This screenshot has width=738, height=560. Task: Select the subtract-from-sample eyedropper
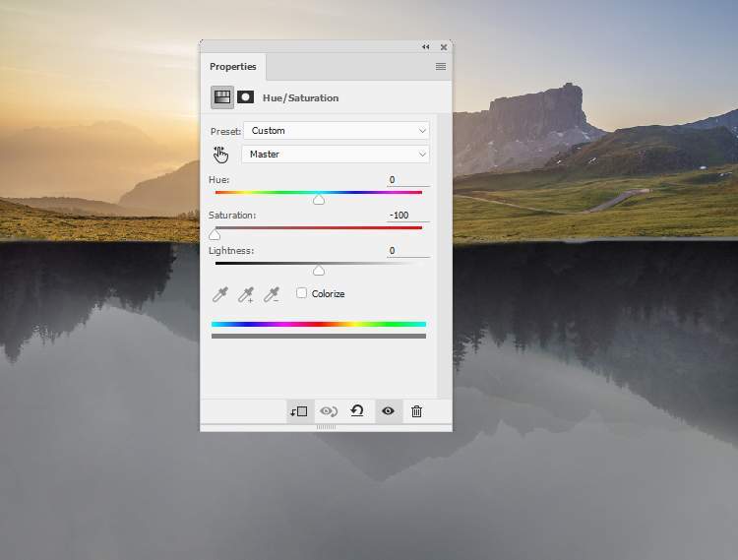(272, 294)
